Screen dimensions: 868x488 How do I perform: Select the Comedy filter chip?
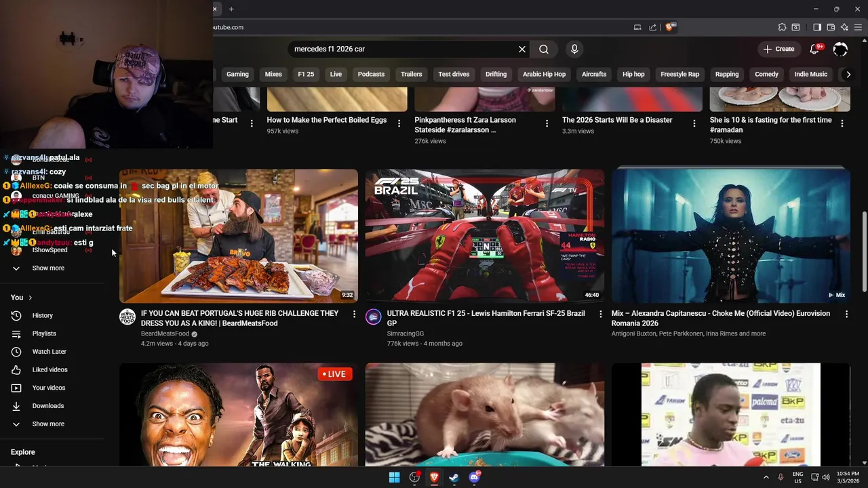[x=766, y=74]
